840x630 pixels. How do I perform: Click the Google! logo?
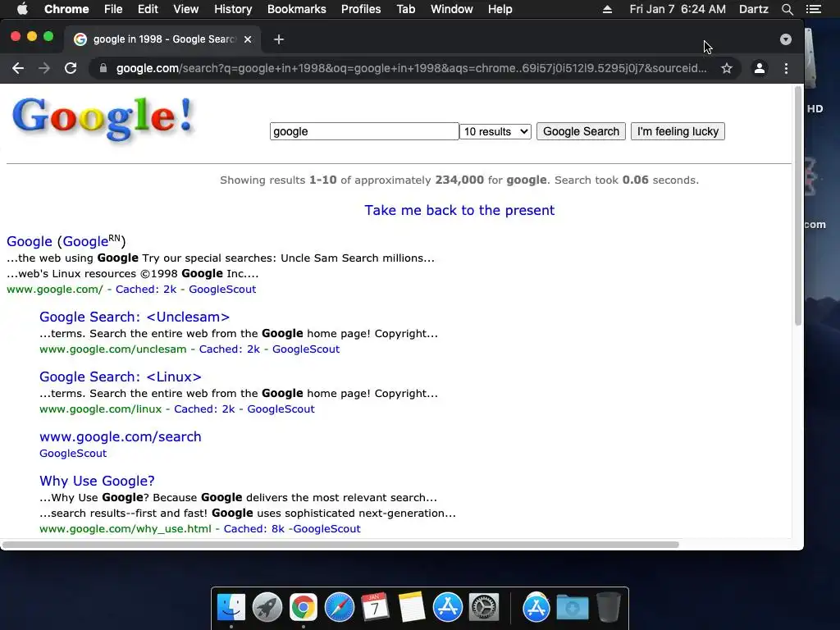point(103,119)
